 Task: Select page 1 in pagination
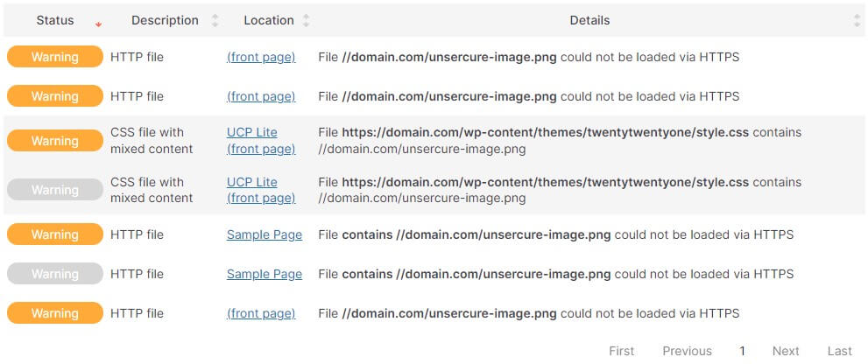pyautogui.click(x=742, y=351)
